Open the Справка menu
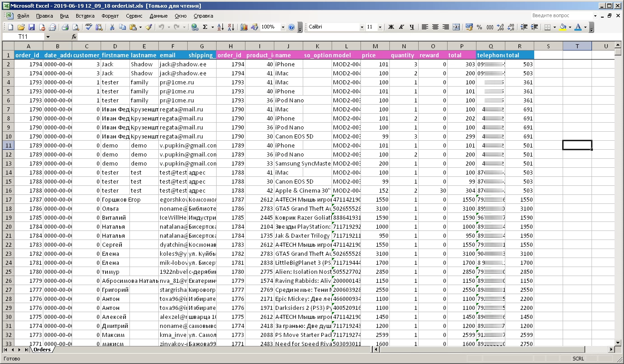Image resolution: width=624 pixels, height=364 pixels. [x=203, y=16]
